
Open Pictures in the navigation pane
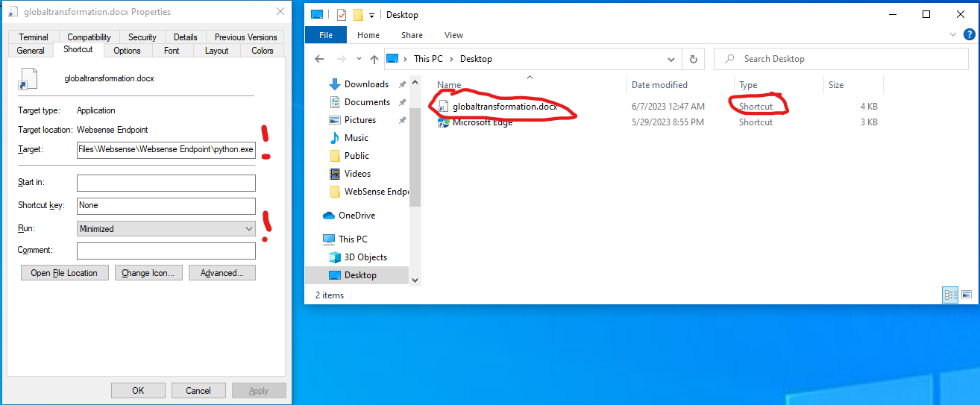coord(360,120)
